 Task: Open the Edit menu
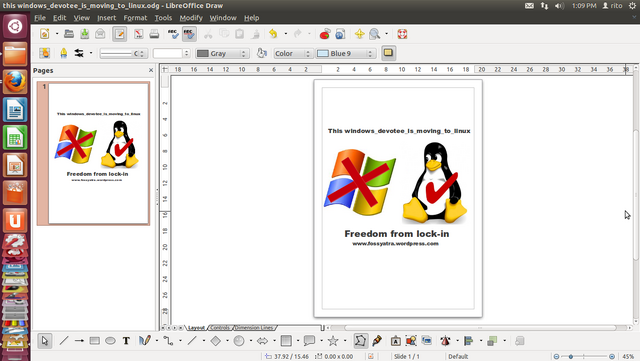[60, 18]
